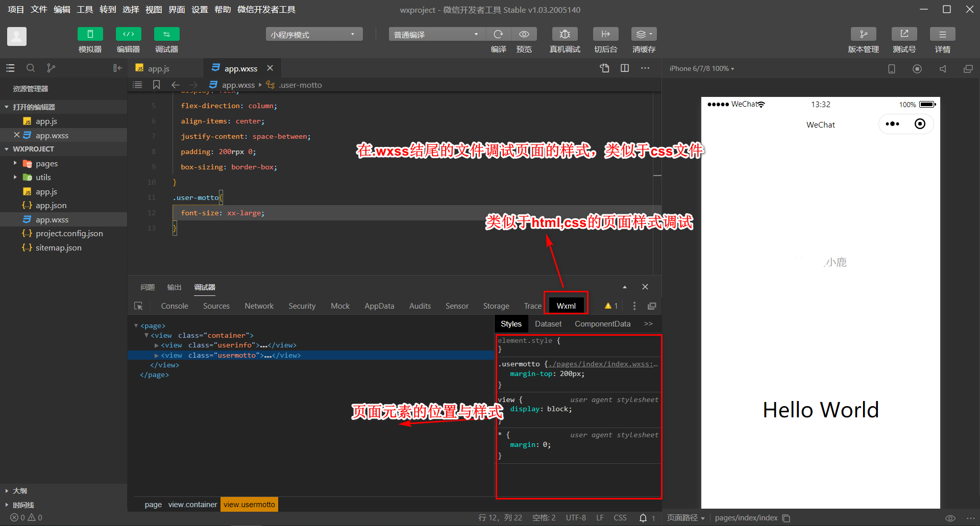Close the debugger panel

click(x=645, y=287)
